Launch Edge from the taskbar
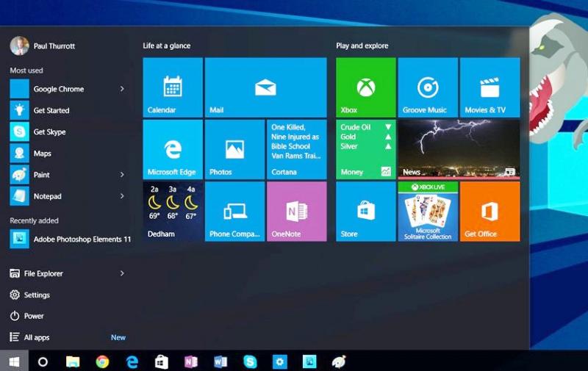The height and width of the screenshot is (371, 588). 132,361
